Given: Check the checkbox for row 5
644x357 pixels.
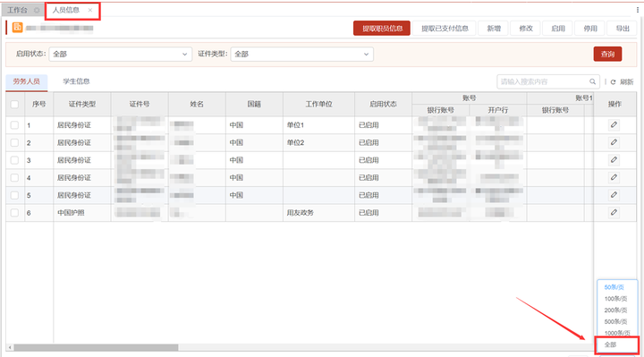Looking at the screenshot, I should click(15, 195).
